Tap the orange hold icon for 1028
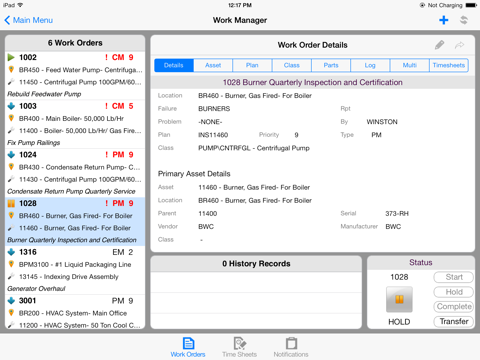The height and width of the screenshot is (360, 480). tap(11, 203)
